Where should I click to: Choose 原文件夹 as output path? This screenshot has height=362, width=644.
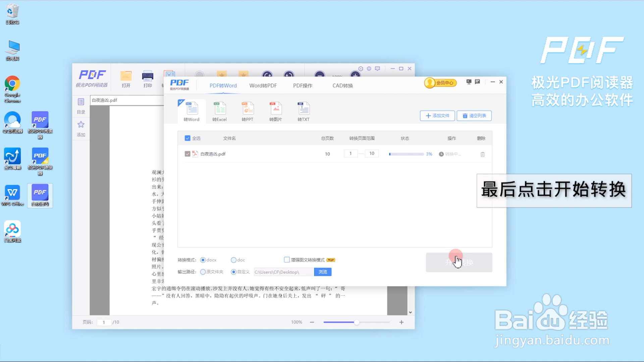[x=203, y=272]
